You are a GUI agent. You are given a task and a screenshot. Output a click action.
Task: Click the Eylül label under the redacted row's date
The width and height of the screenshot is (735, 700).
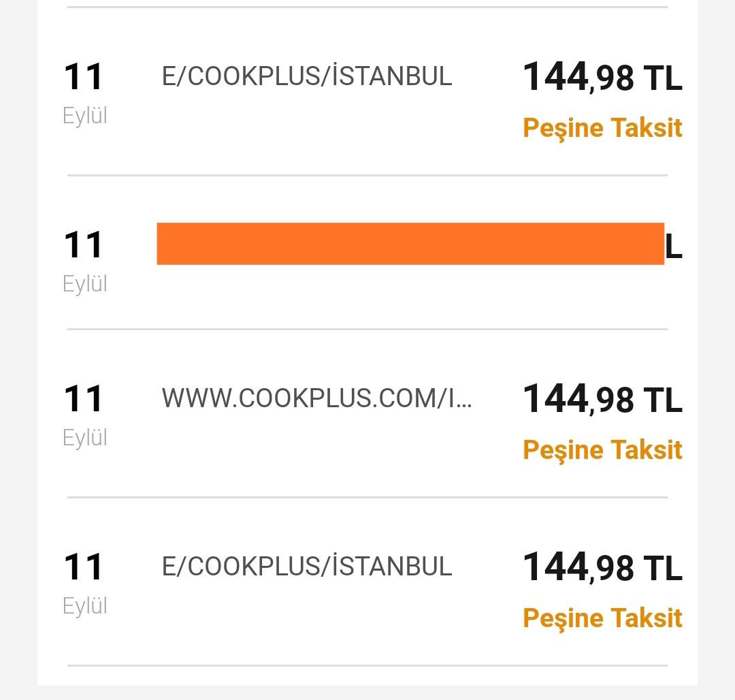pos(85,284)
